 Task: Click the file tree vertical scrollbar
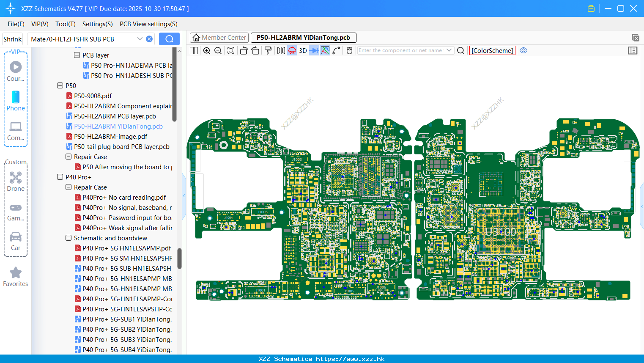[x=179, y=258]
